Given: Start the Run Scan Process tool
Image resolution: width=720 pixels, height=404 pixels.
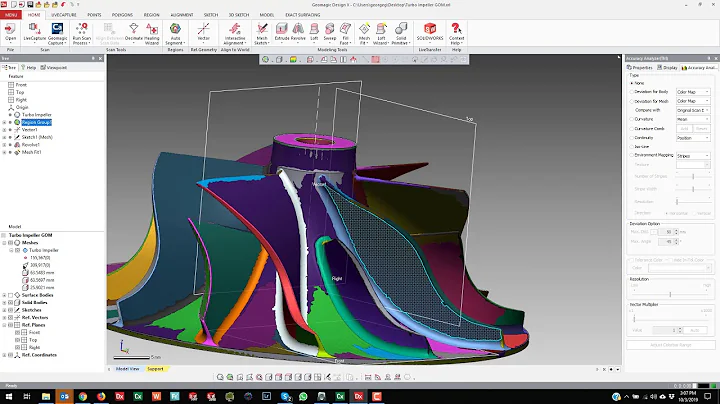Looking at the screenshot, I should click(81, 33).
